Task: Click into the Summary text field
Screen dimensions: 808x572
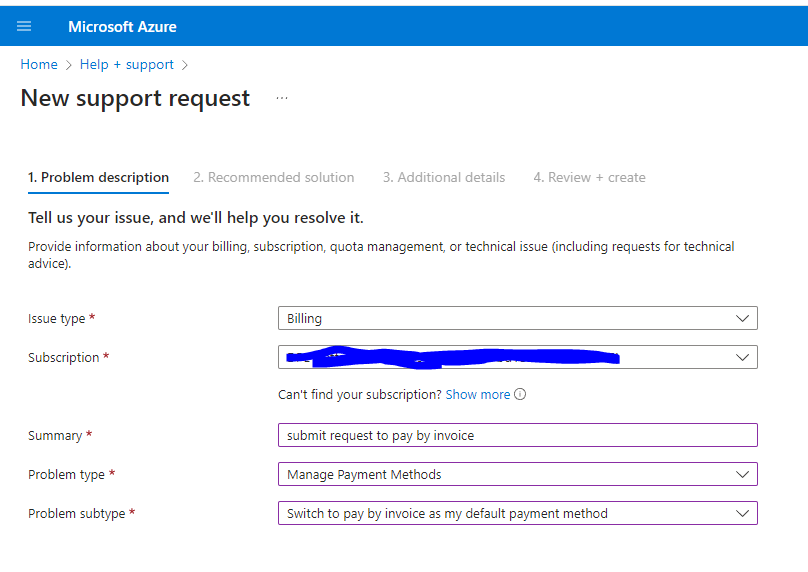Action: click(x=517, y=435)
